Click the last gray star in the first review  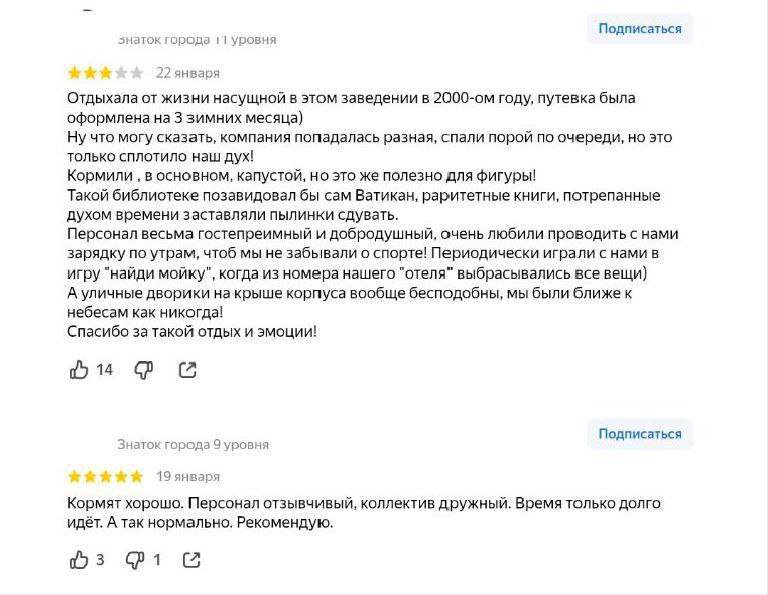136,73
